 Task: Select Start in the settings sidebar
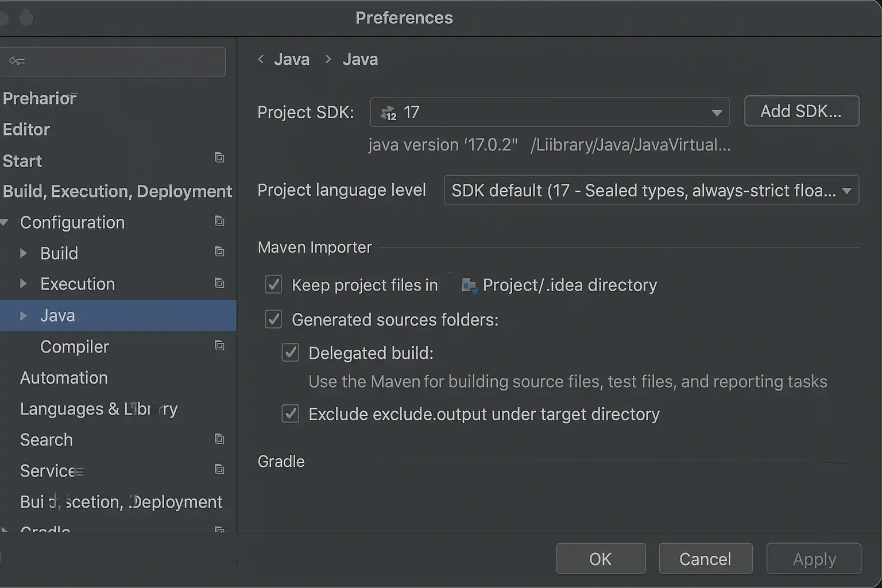point(22,161)
